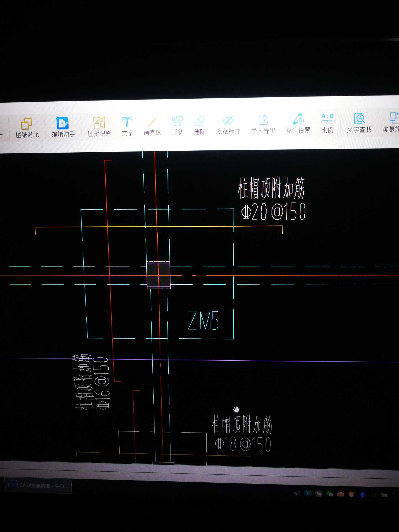399x532 pixels.
Task: Select the ZM5 column cap label
Action: (203, 320)
